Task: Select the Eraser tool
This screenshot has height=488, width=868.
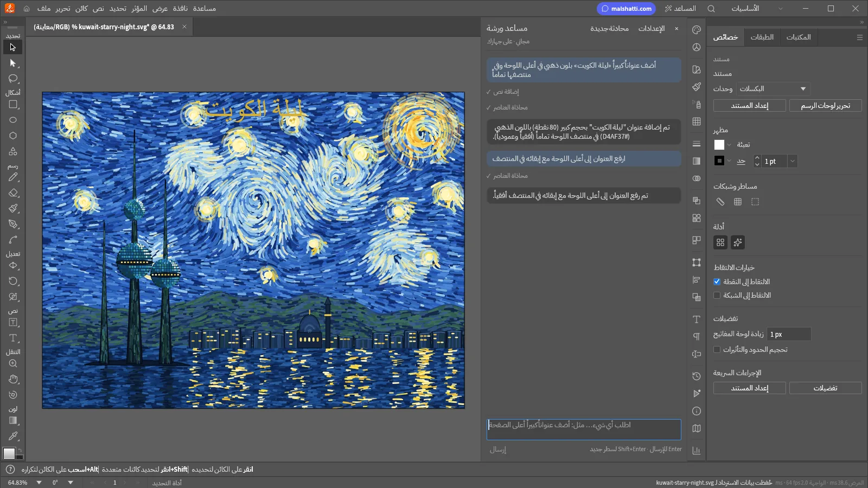Action: click(x=13, y=193)
